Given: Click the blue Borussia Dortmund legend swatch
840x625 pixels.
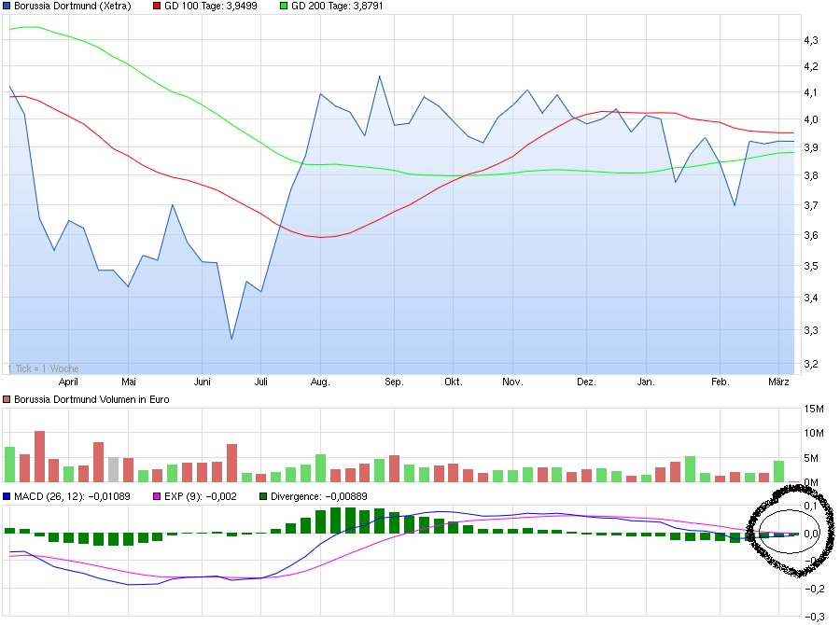Looking at the screenshot, I should tap(7, 6).
